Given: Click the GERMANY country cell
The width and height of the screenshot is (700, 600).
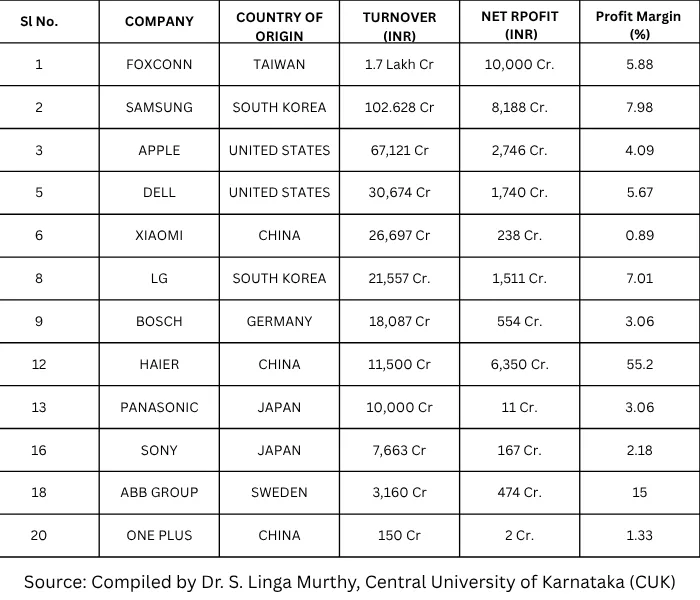Looking at the screenshot, I should [x=279, y=321].
